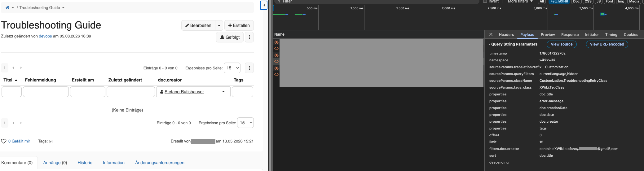Close the request details pane with X

tap(491, 35)
